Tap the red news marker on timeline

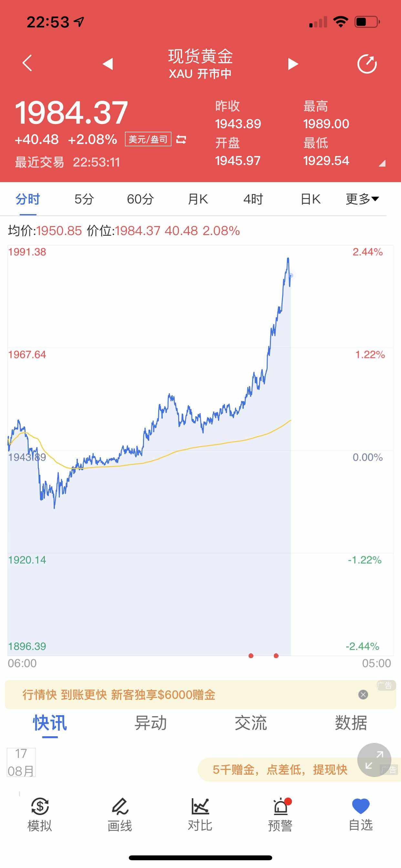point(251,656)
